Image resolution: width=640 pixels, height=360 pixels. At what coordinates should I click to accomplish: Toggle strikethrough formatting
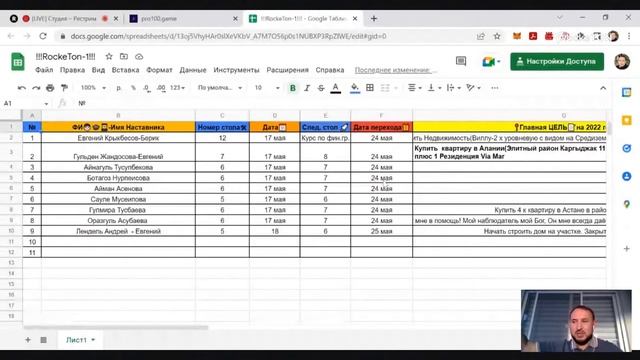point(321,88)
